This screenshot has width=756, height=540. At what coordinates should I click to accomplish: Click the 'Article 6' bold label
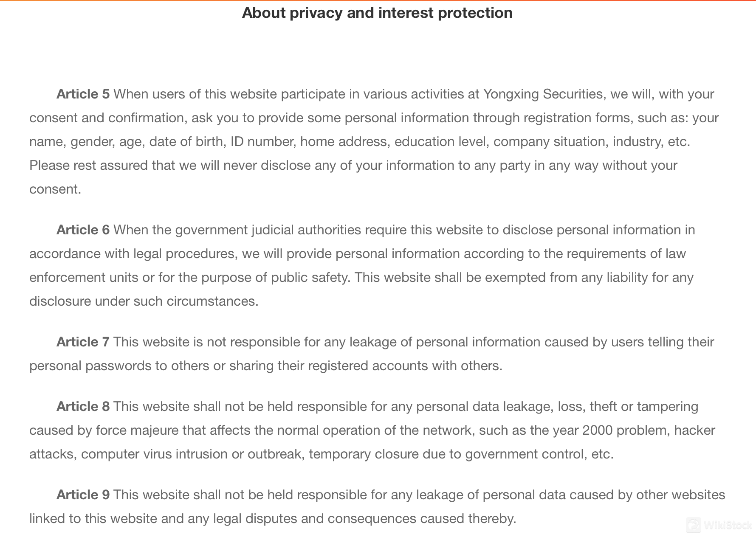pos(83,230)
